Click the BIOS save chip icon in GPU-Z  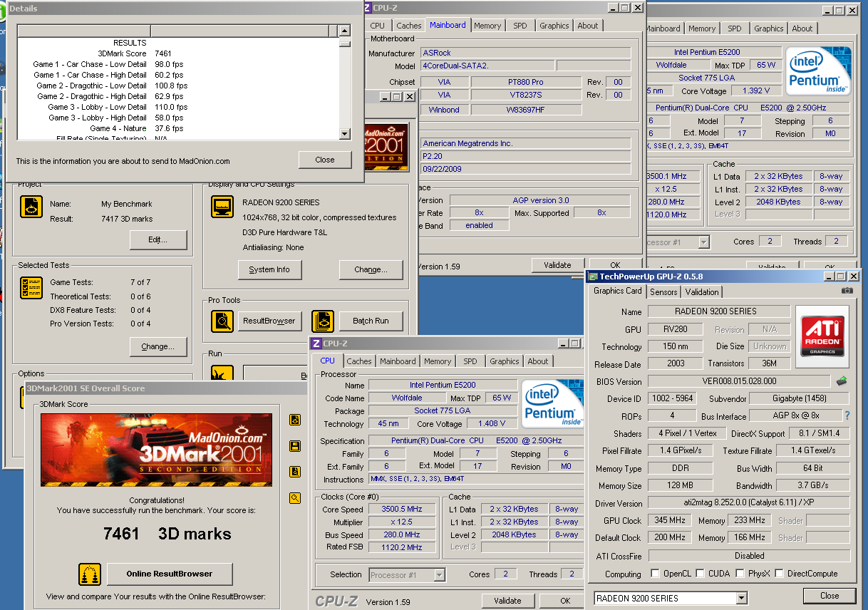click(x=842, y=381)
